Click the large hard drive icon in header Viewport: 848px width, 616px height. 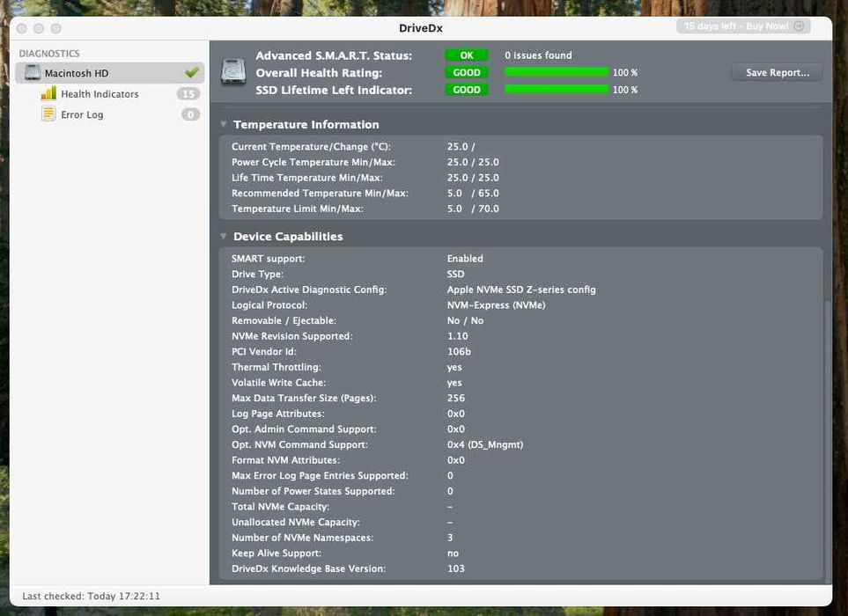[x=233, y=72]
